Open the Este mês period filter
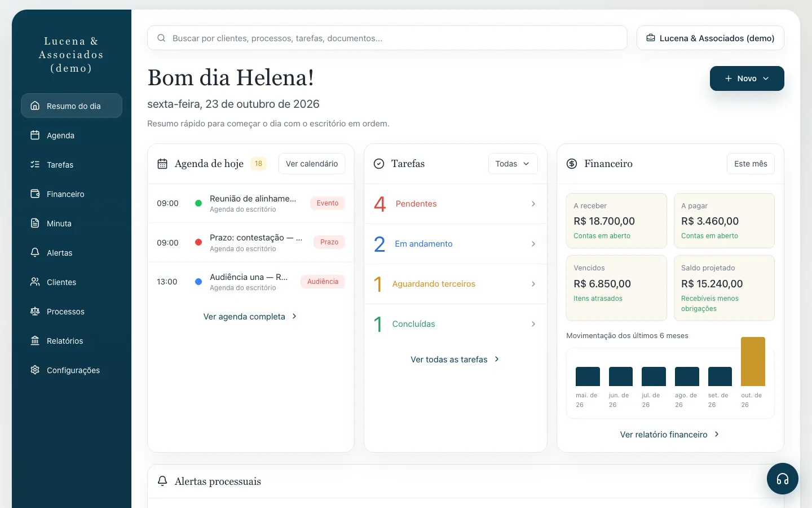The width and height of the screenshot is (812, 508). point(751,164)
